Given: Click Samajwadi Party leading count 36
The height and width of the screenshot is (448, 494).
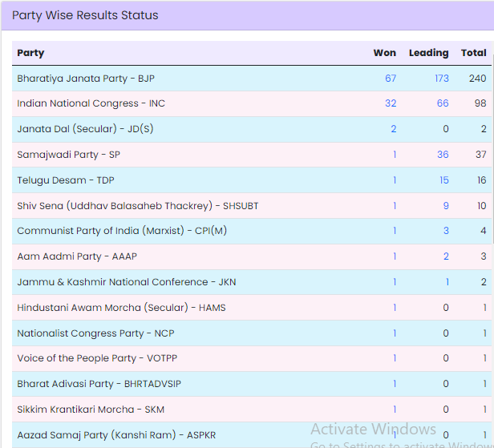Looking at the screenshot, I should (443, 155).
